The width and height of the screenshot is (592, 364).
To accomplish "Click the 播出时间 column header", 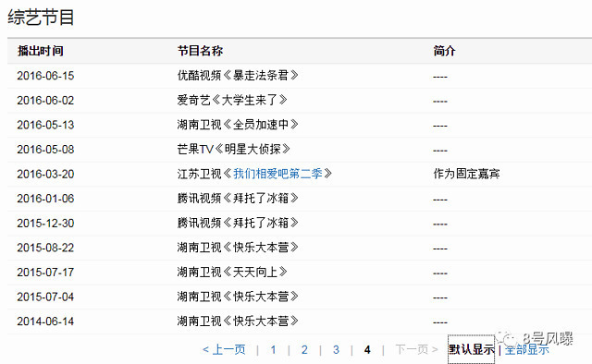I will pyautogui.click(x=41, y=51).
